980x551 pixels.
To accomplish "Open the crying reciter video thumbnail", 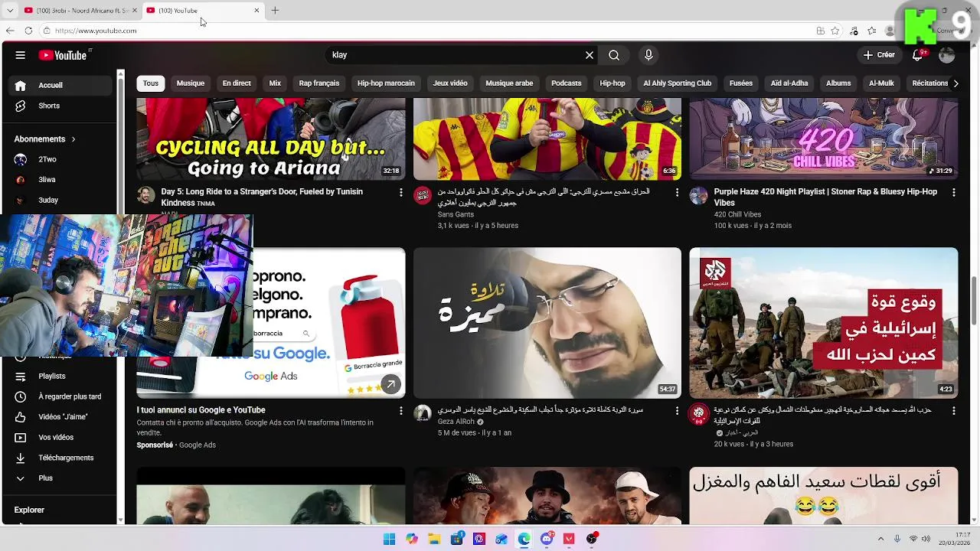I will point(547,323).
